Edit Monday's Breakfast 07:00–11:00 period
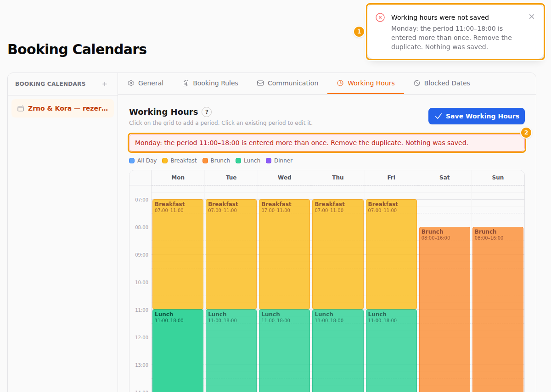The height and width of the screenshot is (392, 551). point(178,254)
